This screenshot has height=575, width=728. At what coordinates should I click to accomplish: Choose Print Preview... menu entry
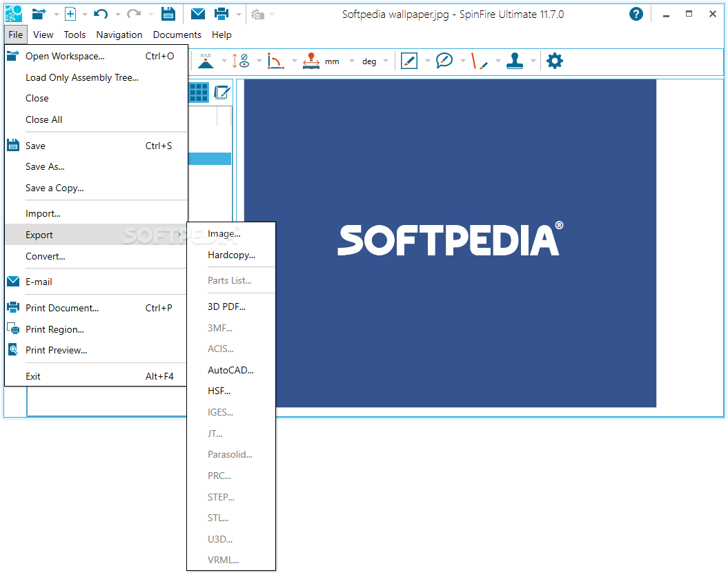(96, 350)
